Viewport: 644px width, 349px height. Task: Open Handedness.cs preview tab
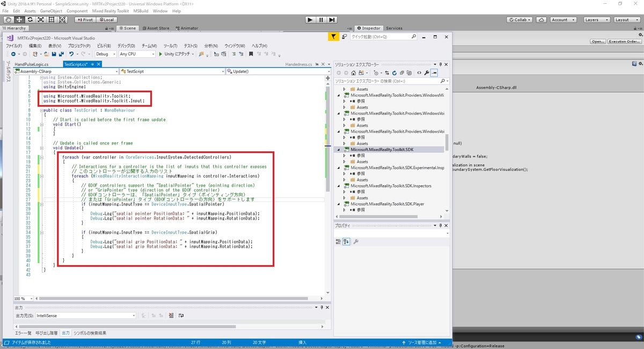298,64
